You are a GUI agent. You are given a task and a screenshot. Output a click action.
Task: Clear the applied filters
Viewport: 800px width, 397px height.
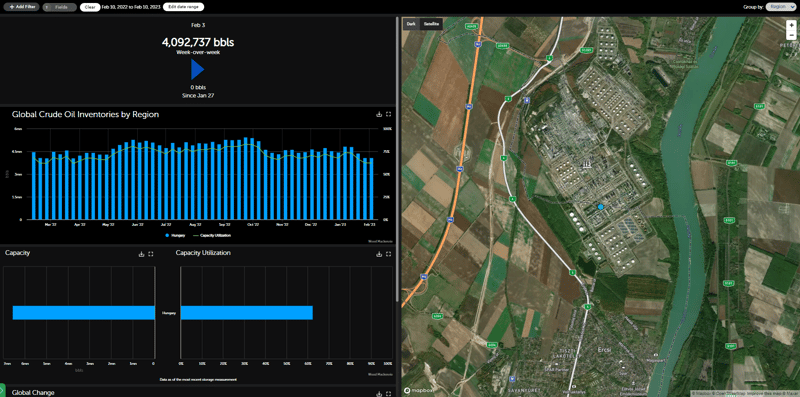pos(89,8)
